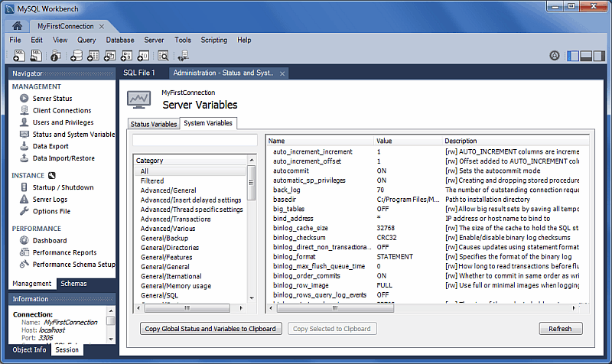The image size is (612, 364).
Task: Toggle the right sidebar panel visibility
Action: [600, 56]
